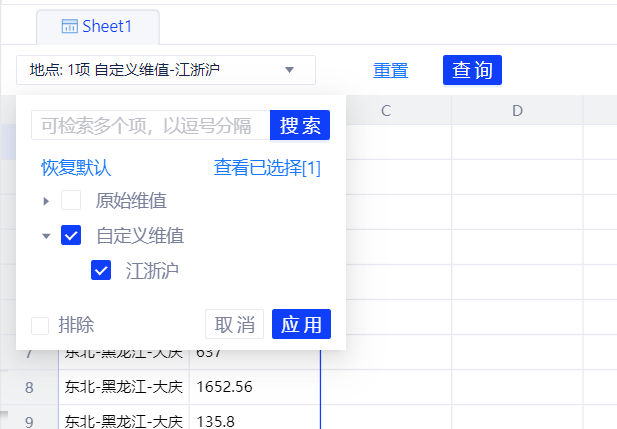The image size is (617, 429).
Task: Enable the 排除 checkbox
Action: 40,325
